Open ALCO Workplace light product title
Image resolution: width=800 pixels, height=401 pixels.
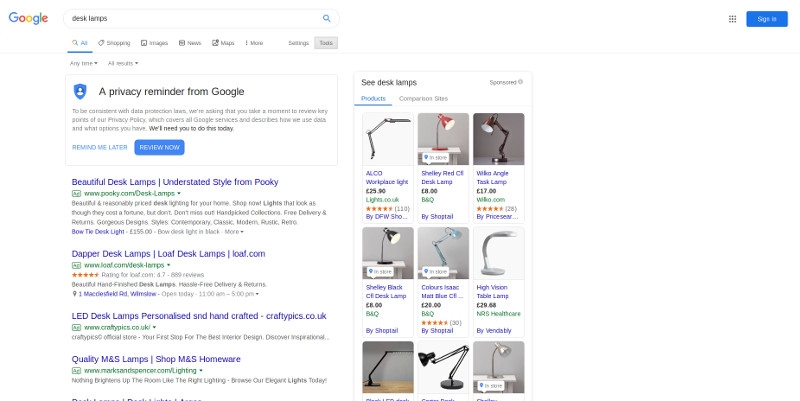(x=387, y=178)
